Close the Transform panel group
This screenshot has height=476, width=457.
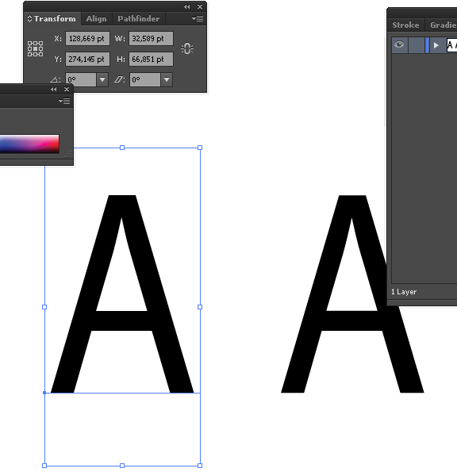200,6
